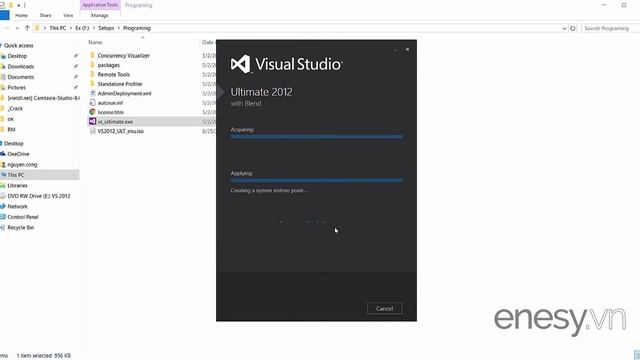Click the Visual Studio logo icon
Viewport: 640px width, 360px height.
[x=240, y=64]
